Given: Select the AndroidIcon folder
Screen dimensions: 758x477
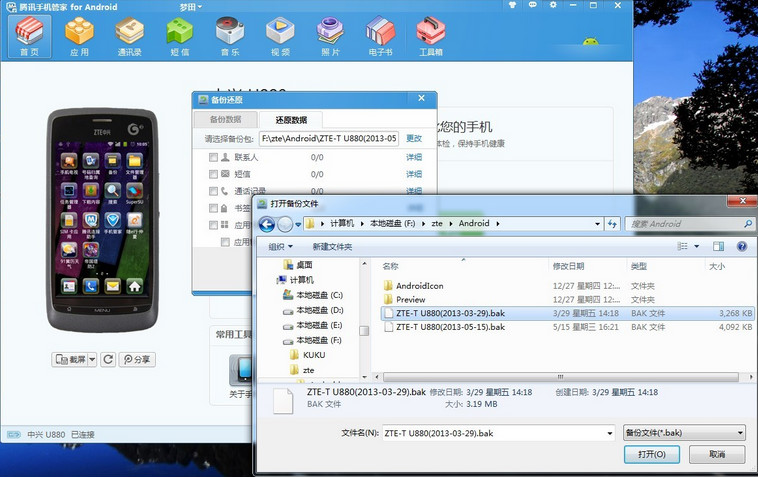Looking at the screenshot, I should (x=420, y=286).
